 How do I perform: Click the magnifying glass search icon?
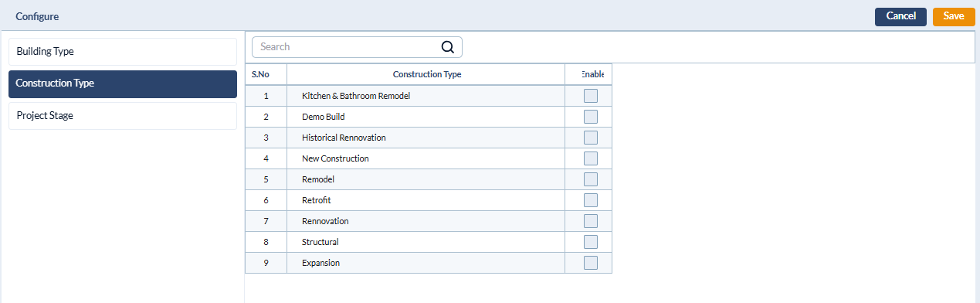[448, 47]
